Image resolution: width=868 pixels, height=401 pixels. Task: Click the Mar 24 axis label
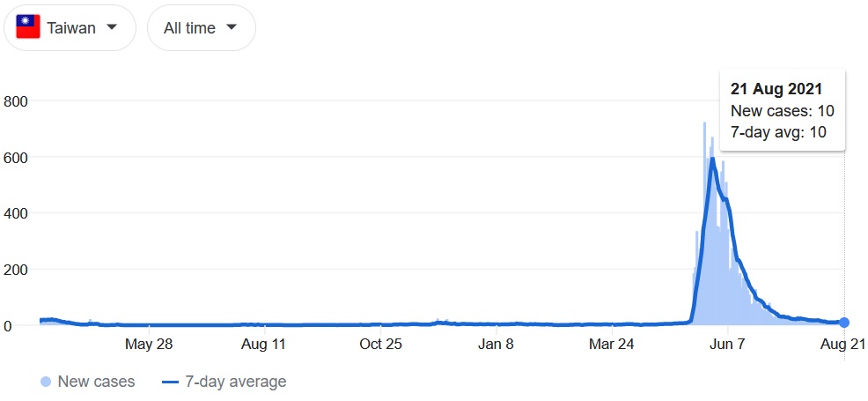tap(611, 345)
